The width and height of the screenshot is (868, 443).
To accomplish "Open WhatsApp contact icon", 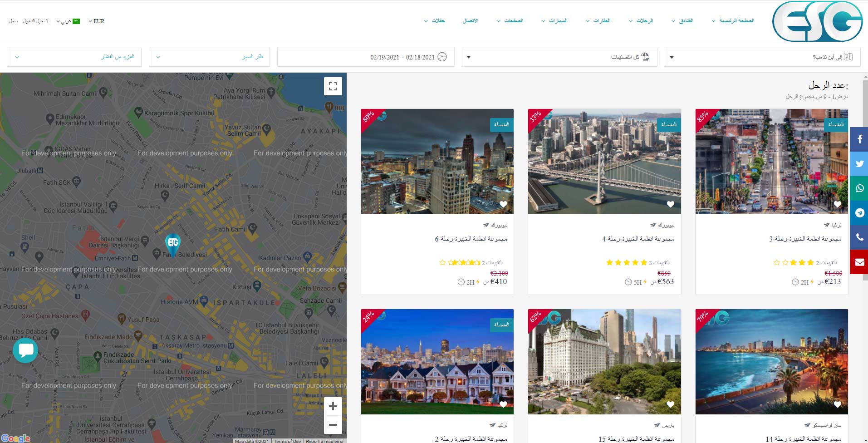I will click(859, 188).
